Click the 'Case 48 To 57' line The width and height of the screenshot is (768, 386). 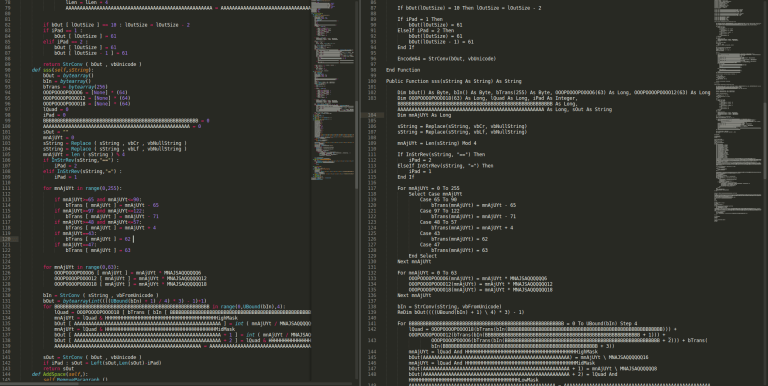click(x=438, y=222)
